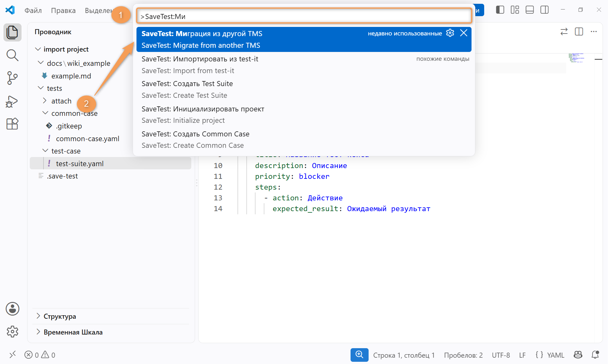Image resolution: width=608 pixels, height=364 pixels.
Task: Show errors and warnings problems counter
Action: [x=40, y=355]
